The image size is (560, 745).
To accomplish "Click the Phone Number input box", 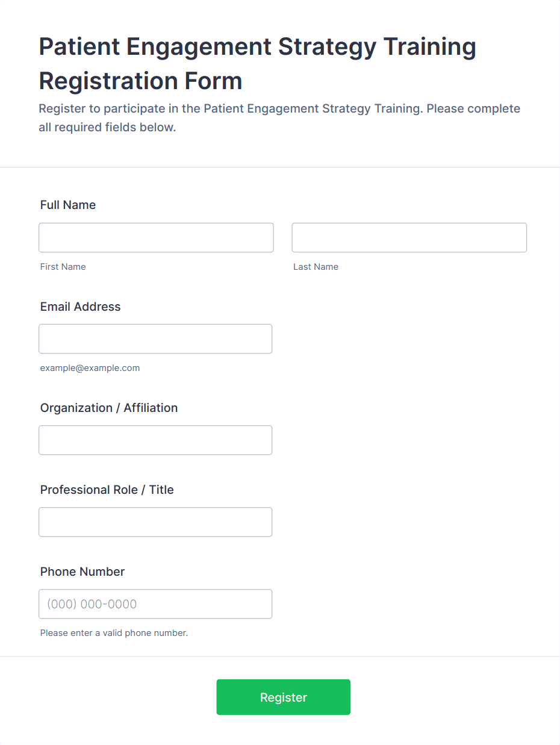I will pos(155,604).
